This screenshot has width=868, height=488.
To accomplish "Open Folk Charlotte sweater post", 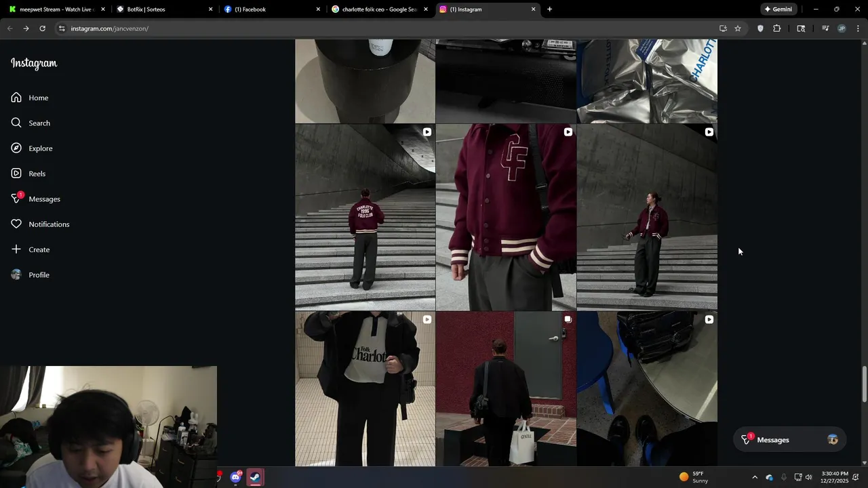I will pos(365,389).
